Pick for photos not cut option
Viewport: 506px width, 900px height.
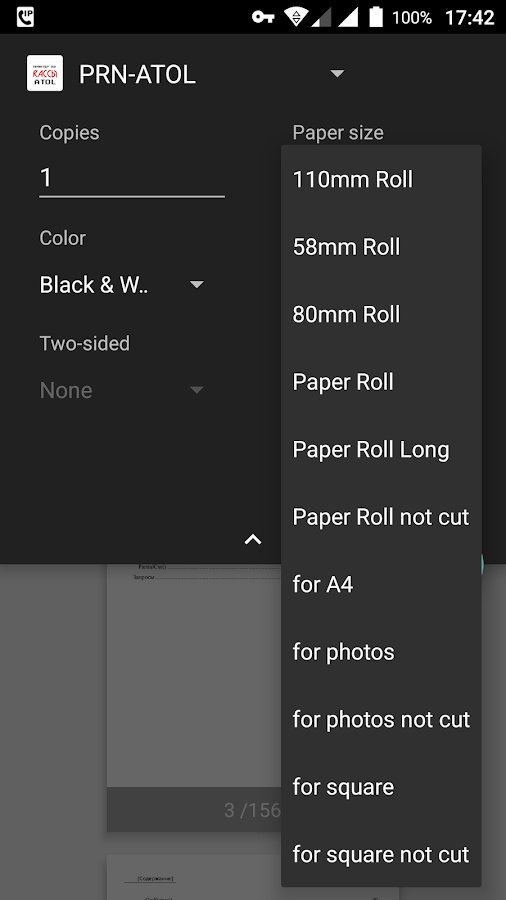381,719
